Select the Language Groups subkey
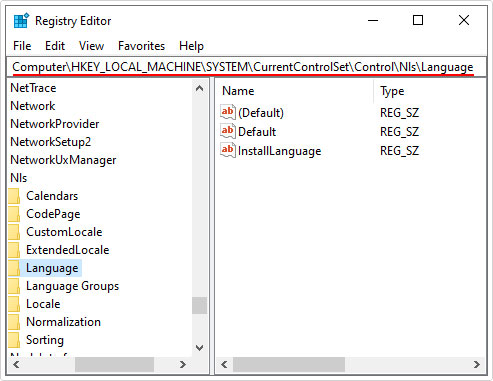This screenshot has height=381, width=493. pos(73,286)
